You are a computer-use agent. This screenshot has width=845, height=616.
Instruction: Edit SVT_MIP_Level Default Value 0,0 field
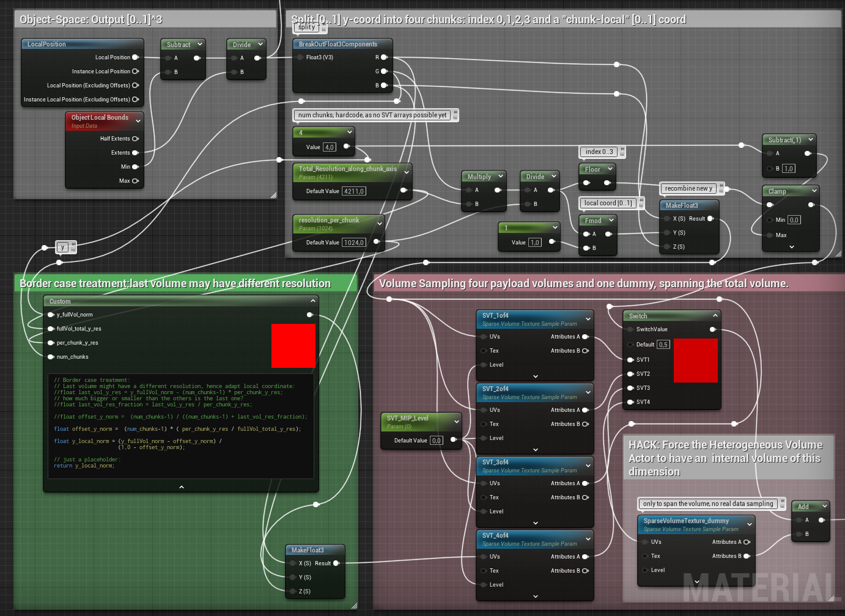(437, 441)
